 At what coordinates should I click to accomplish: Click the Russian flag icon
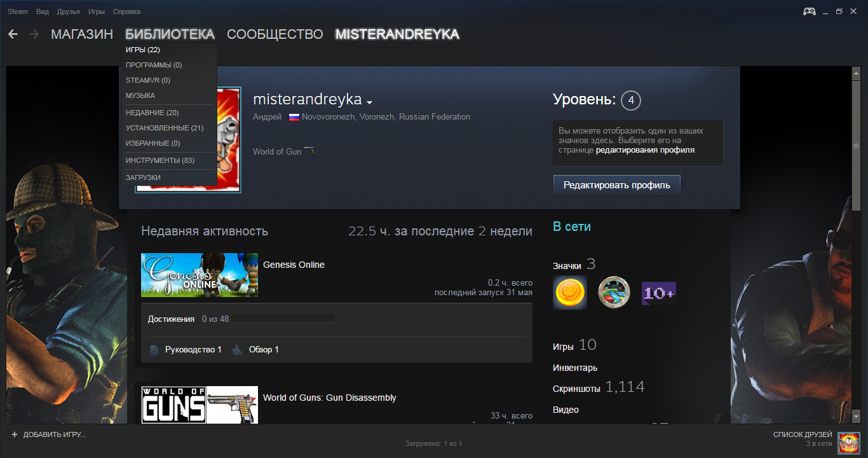[x=294, y=117]
